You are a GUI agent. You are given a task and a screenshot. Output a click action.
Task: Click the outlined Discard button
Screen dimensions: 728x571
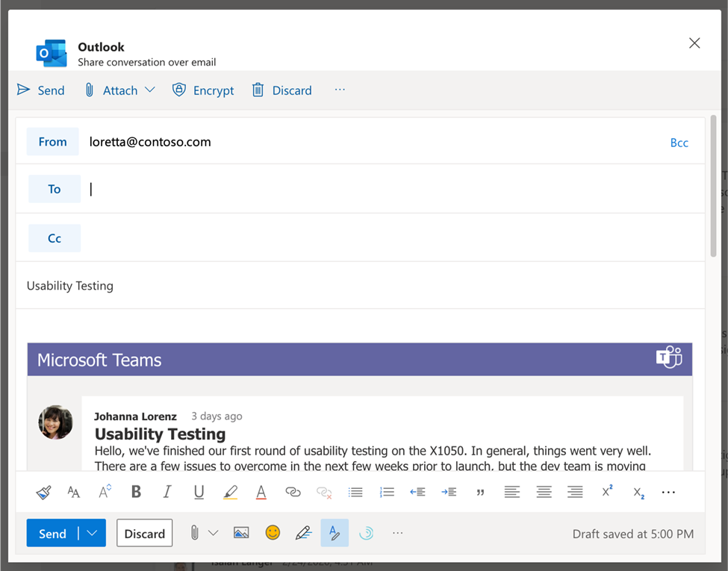coord(144,534)
